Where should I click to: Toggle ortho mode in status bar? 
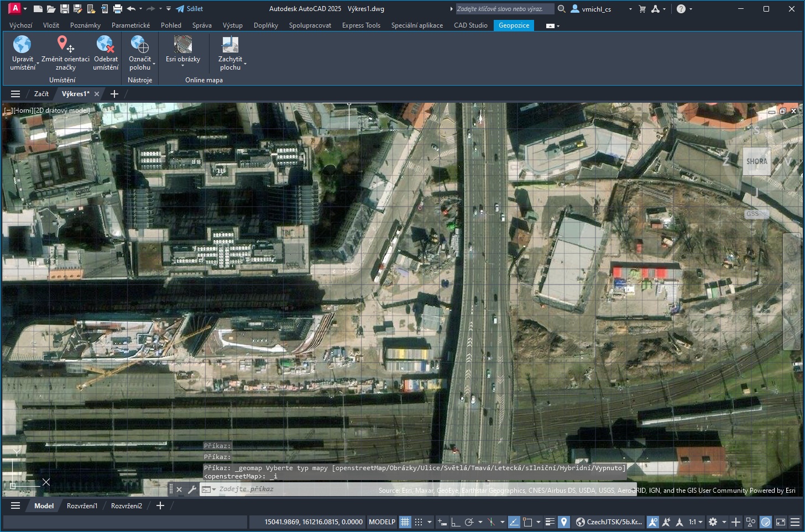point(456,522)
